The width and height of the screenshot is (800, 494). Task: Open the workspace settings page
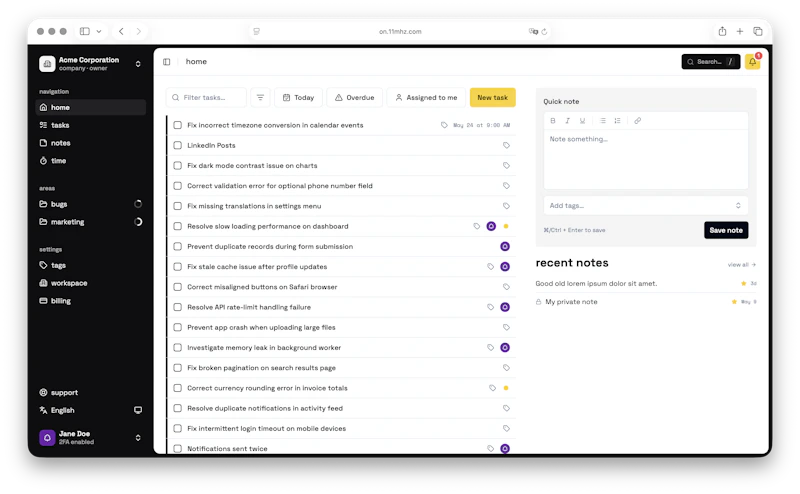pos(90,283)
